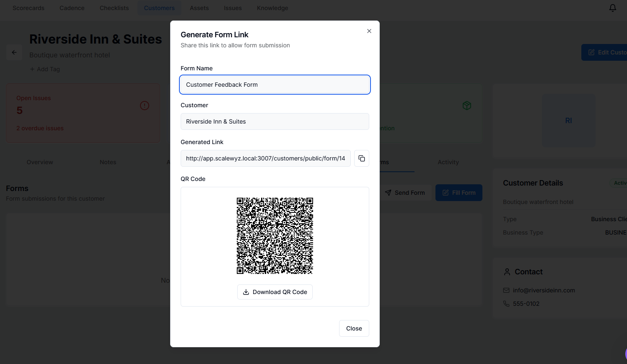Click the envelope icon beside the email address

point(506,290)
